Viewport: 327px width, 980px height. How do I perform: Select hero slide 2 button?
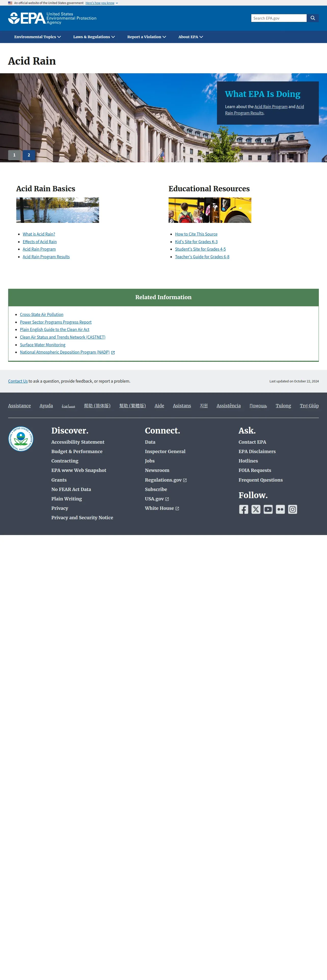[x=29, y=155]
